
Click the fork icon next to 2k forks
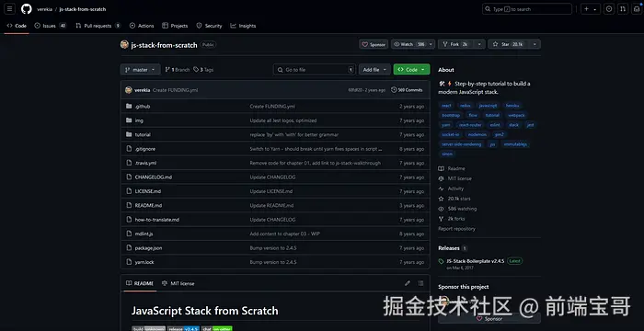pyautogui.click(x=441, y=219)
